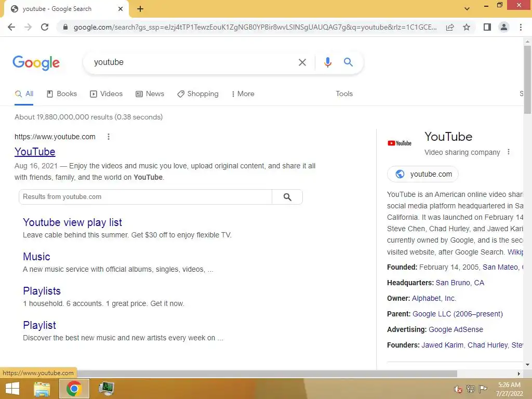Open the Youtube view play list link

tap(72, 222)
